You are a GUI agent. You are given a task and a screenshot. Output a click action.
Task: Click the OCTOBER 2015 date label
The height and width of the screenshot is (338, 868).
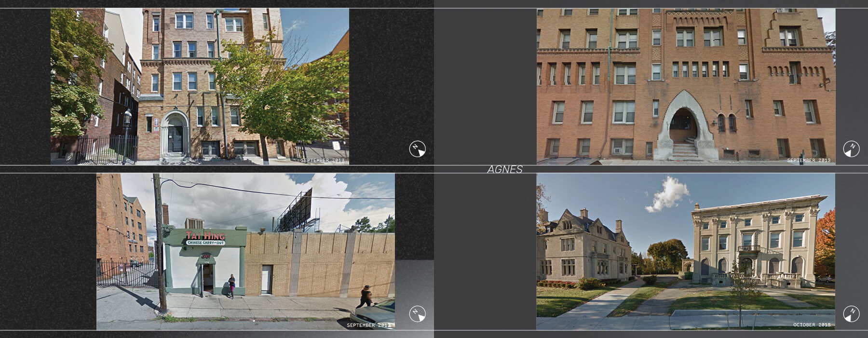[x=812, y=325]
